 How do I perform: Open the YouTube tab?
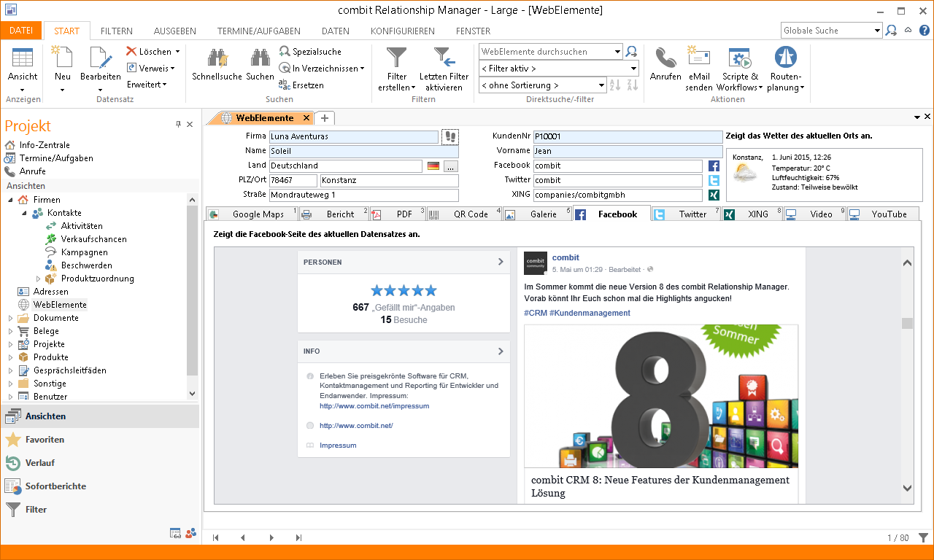(883, 214)
